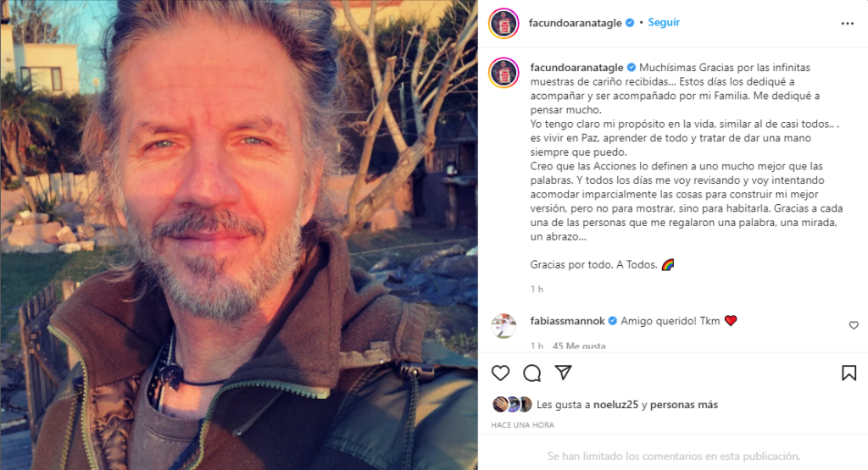Click the '45 Me gusta' comment likes
This screenshot has height=470, width=868.
tap(579, 346)
